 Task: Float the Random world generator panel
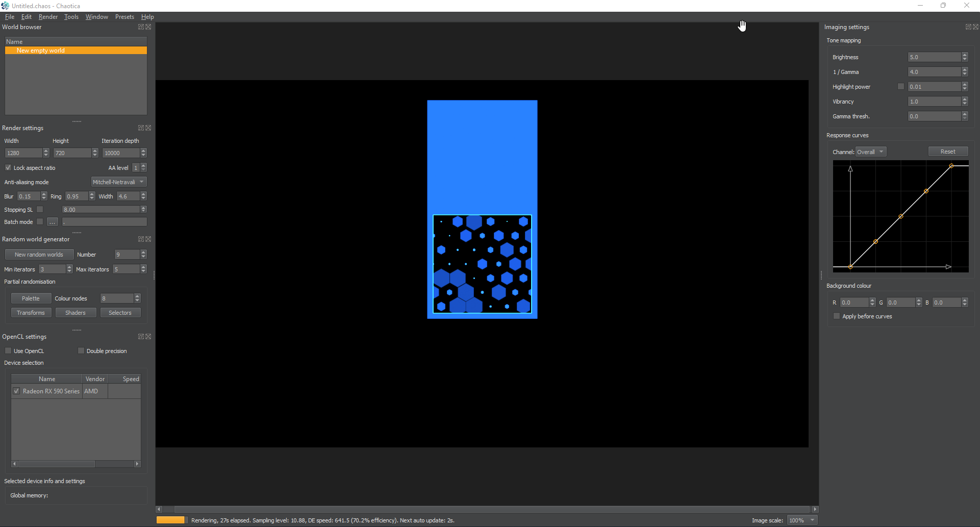141,239
